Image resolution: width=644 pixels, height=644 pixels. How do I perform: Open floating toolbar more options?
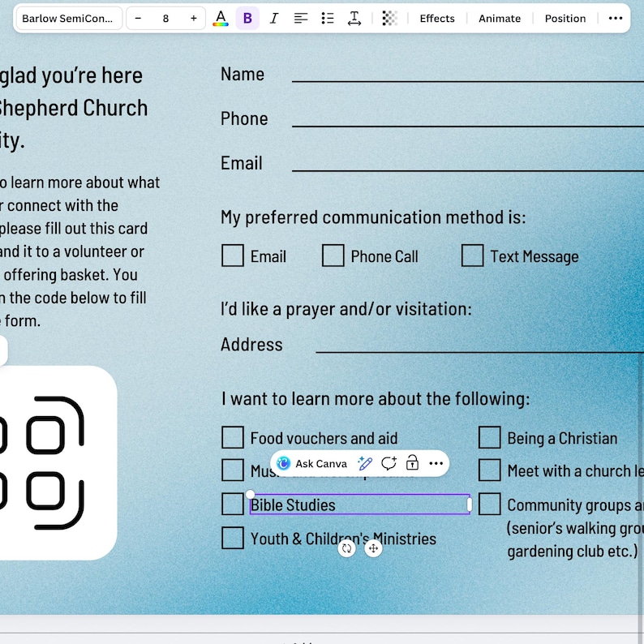tap(436, 464)
